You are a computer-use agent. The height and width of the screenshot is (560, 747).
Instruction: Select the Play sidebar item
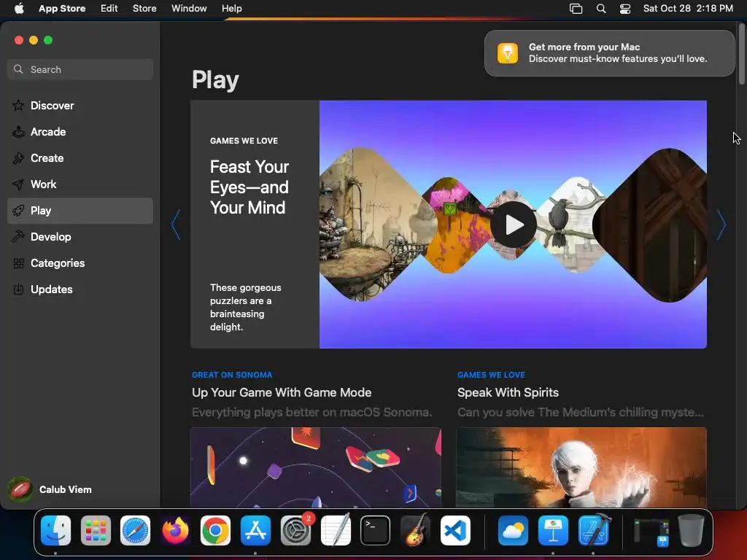[80, 211]
